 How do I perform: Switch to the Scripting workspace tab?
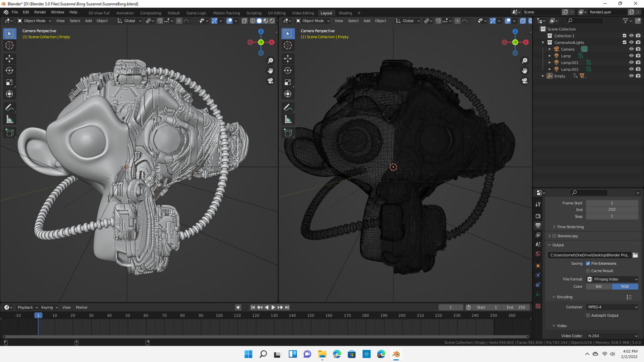[x=254, y=13]
